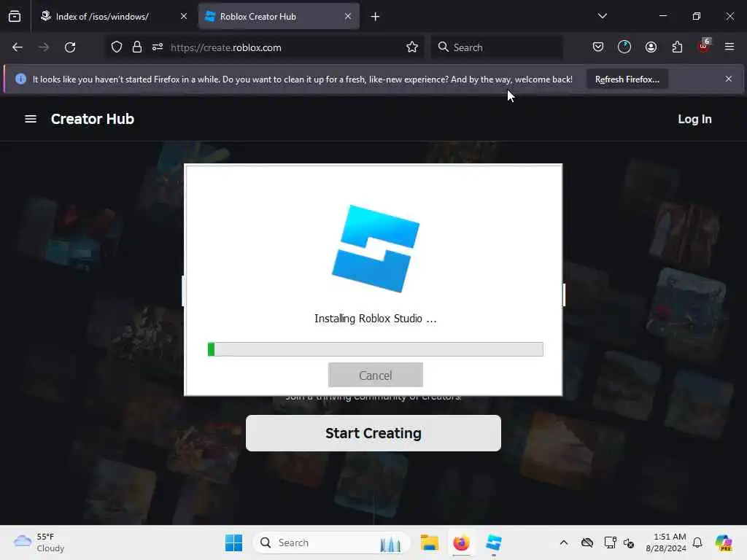Close the Index of /isos/windows/ tab
Screen dimensions: 747x560
[184, 17]
